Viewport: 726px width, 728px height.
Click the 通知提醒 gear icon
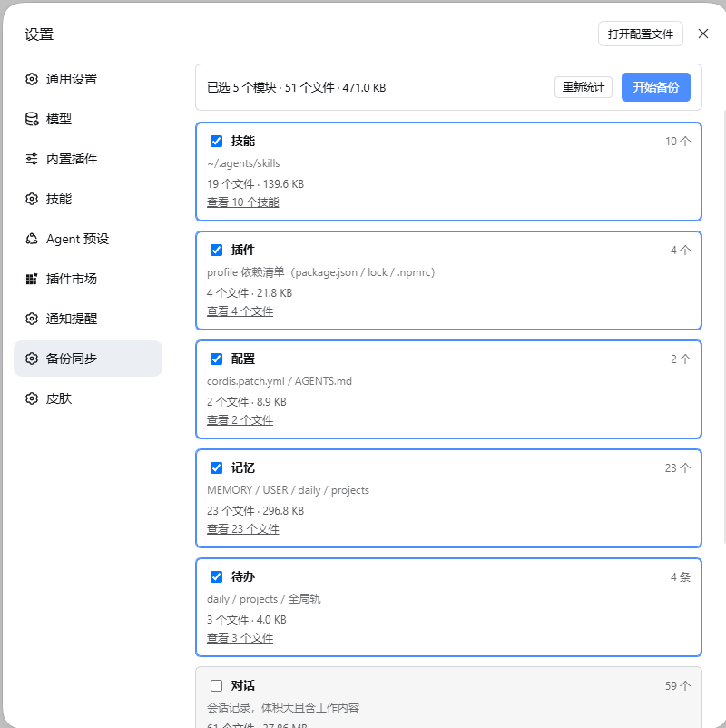pyautogui.click(x=32, y=319)
